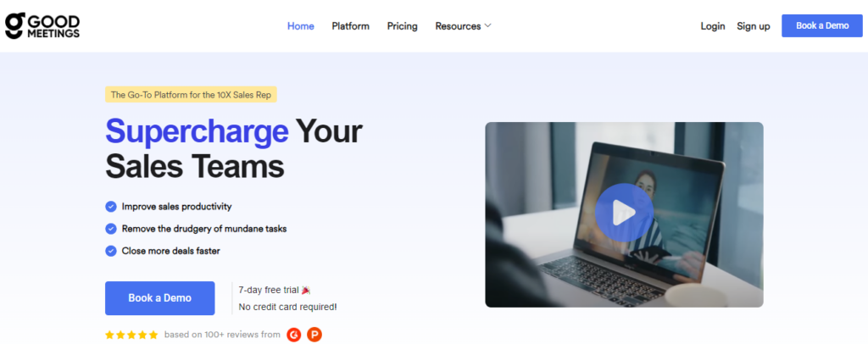Open the Pricing page
This screenshot has height=344, width=868.
(403, 26)
